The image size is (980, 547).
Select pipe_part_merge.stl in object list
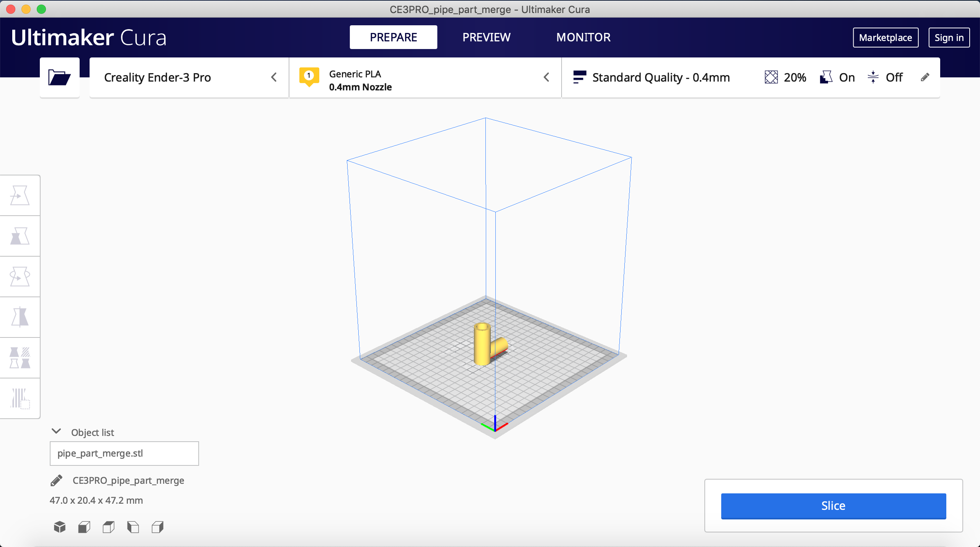pos(124,454)
